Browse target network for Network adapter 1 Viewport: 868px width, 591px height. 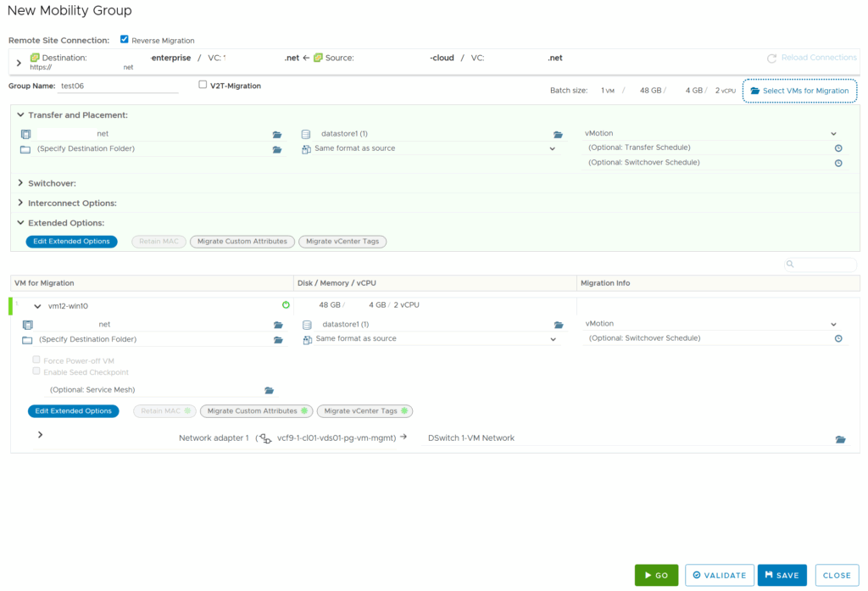click(x=840, y=439)
